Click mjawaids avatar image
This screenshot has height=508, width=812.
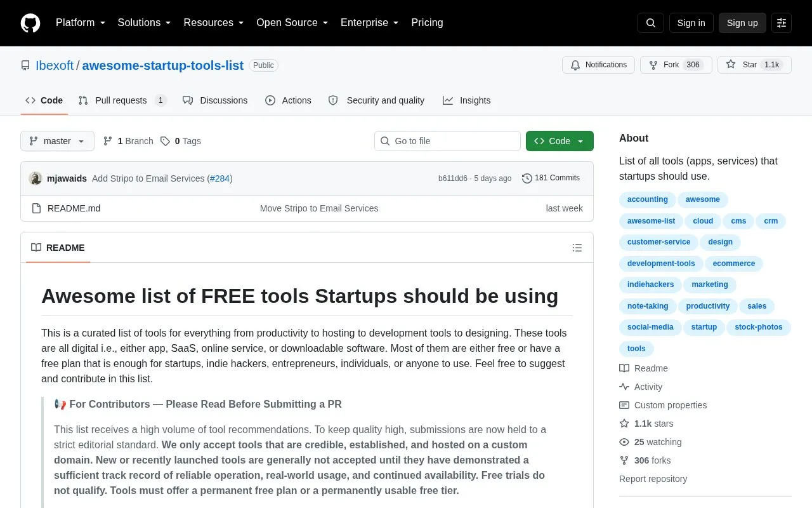36,178
